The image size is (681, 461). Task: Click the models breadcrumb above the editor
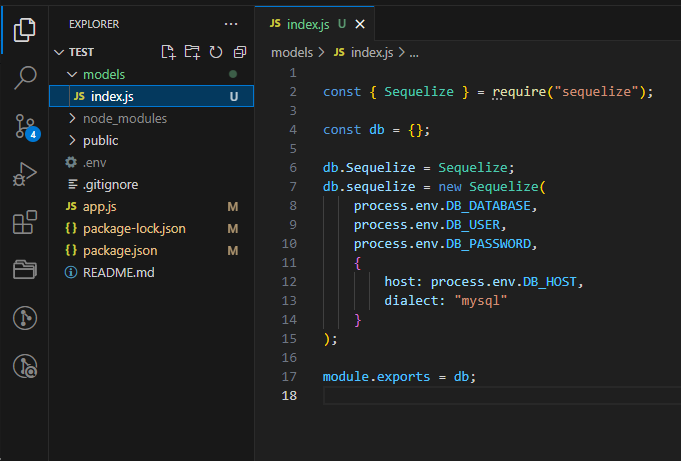291,52
